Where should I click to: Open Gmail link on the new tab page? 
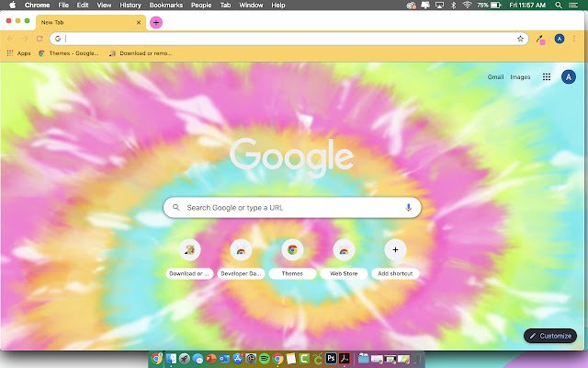495,77
